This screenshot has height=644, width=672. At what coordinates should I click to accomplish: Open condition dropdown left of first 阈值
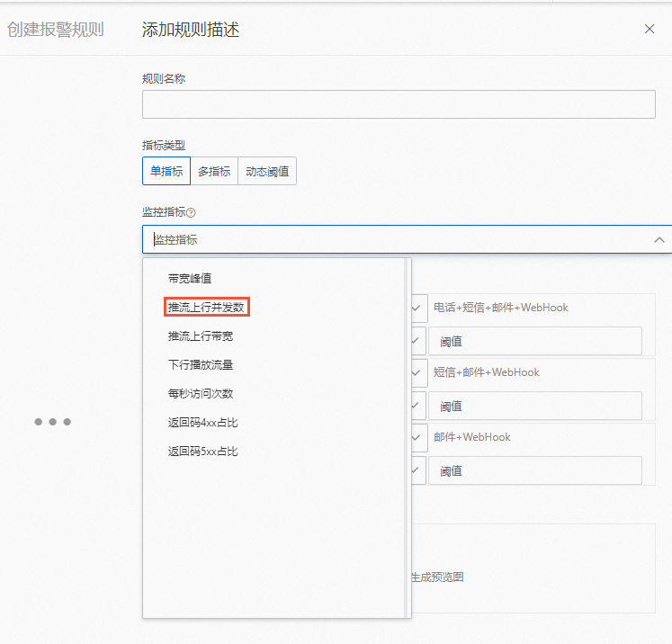(418, 341)
